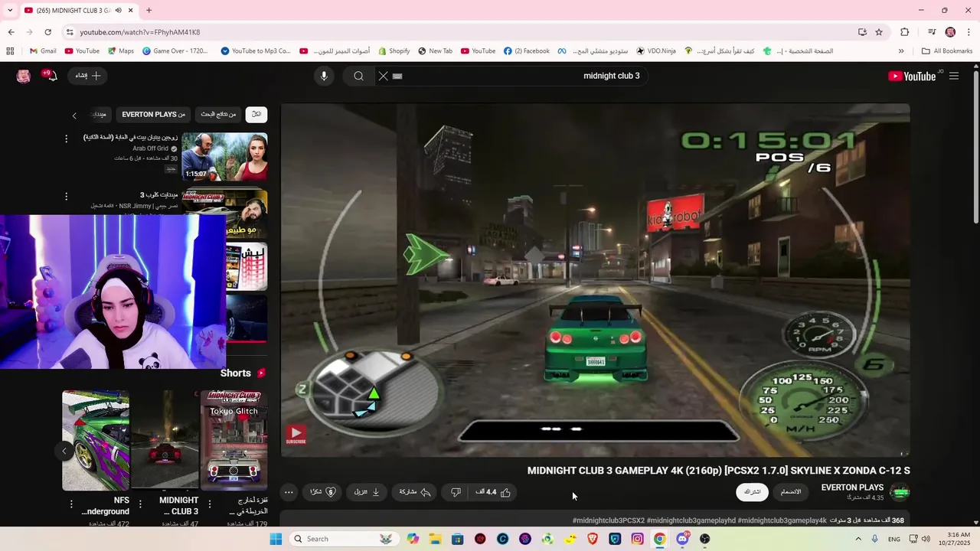Open the account avatar menu
This screenshot has height=551, width=980.
[24, 76]
